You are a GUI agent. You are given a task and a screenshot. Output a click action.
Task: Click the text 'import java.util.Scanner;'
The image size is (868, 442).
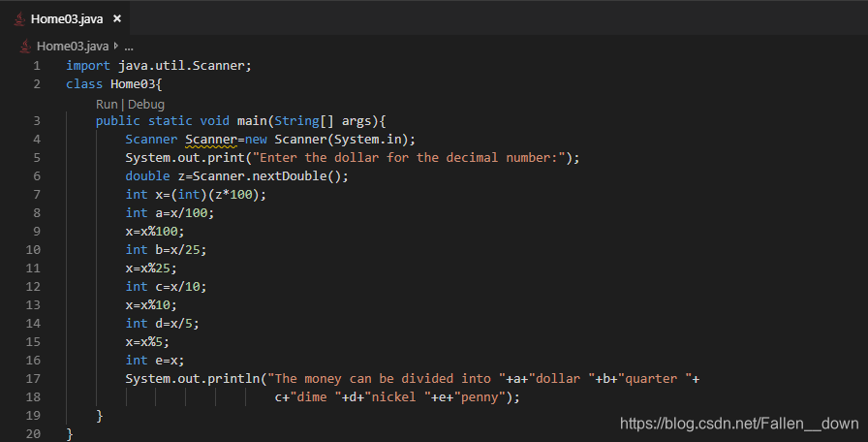tap(159, 66)
